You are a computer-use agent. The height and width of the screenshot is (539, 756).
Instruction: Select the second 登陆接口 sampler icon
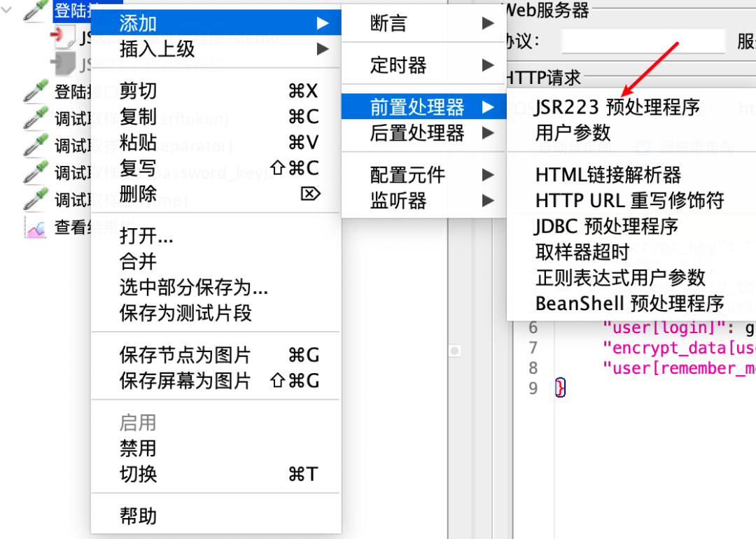[x=33, y=91]
